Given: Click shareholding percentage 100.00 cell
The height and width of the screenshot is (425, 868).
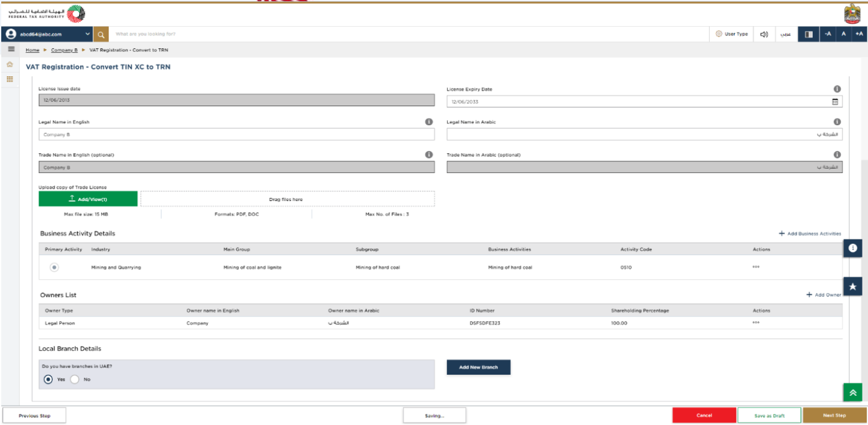Looking at the screenshot, I should tap(619, 323).
